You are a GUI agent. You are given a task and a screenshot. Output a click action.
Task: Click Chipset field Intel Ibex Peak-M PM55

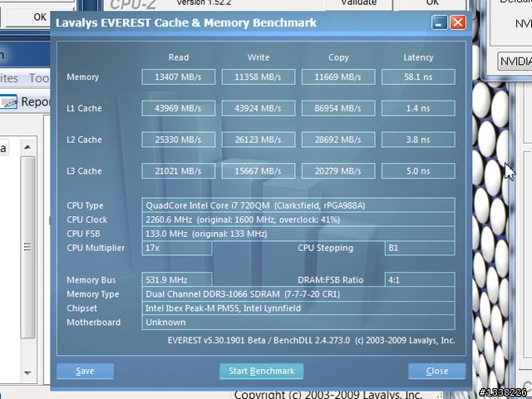pos(298,308)
